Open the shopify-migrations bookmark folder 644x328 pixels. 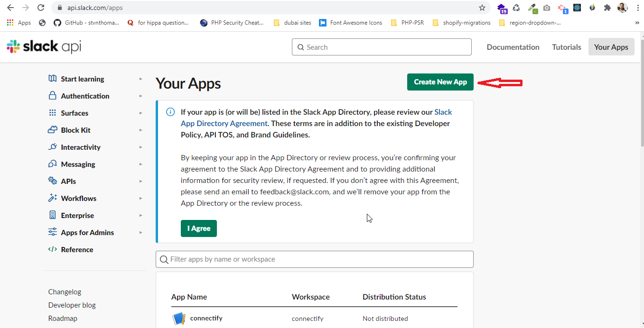coord(462,22)
